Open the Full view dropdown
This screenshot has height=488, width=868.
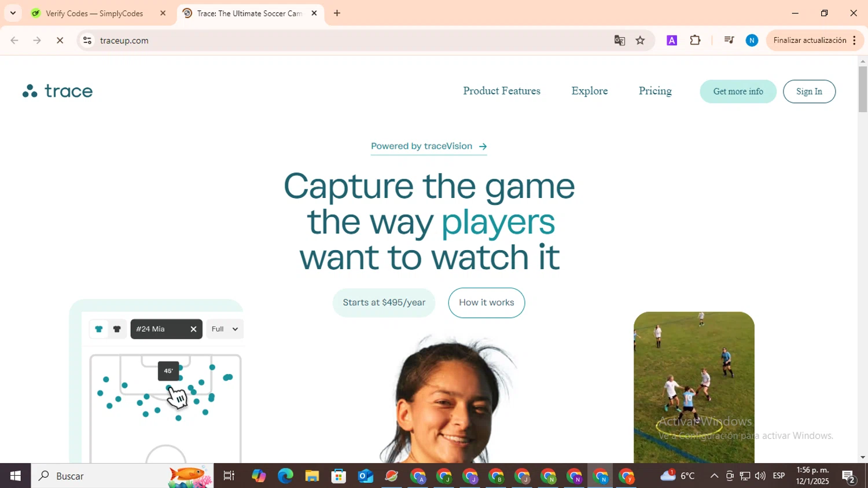click(225, 329)
